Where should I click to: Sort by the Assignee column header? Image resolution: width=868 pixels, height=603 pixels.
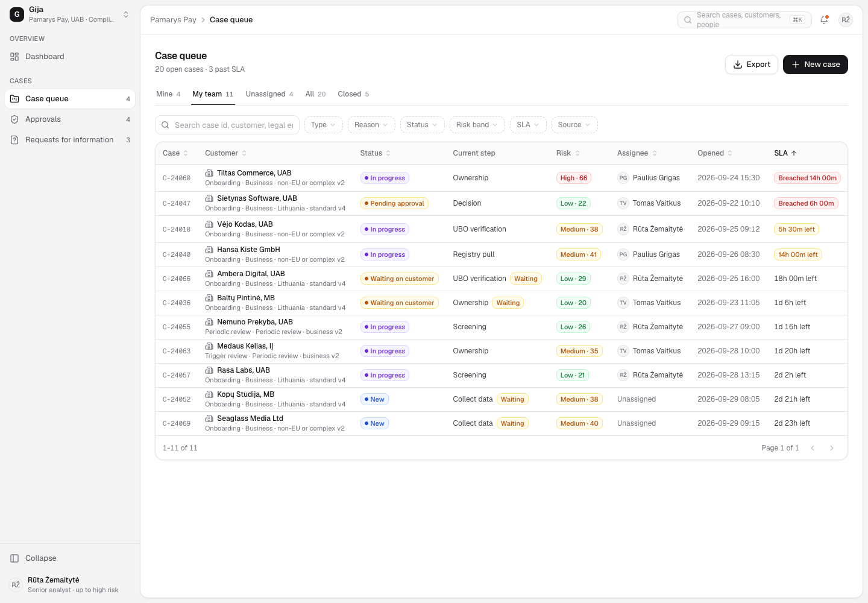click(637, 153)
